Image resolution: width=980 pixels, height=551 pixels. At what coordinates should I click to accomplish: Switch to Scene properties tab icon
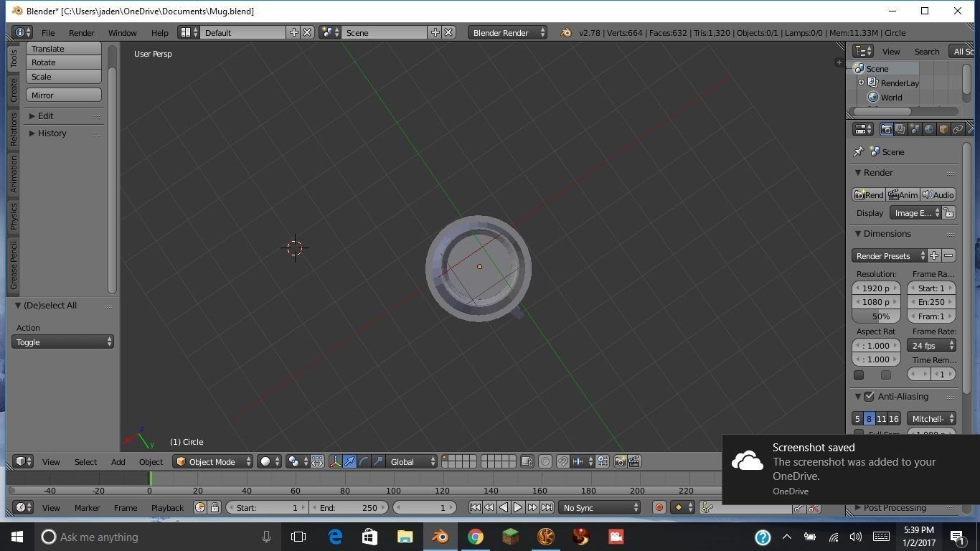pos(915,129)
